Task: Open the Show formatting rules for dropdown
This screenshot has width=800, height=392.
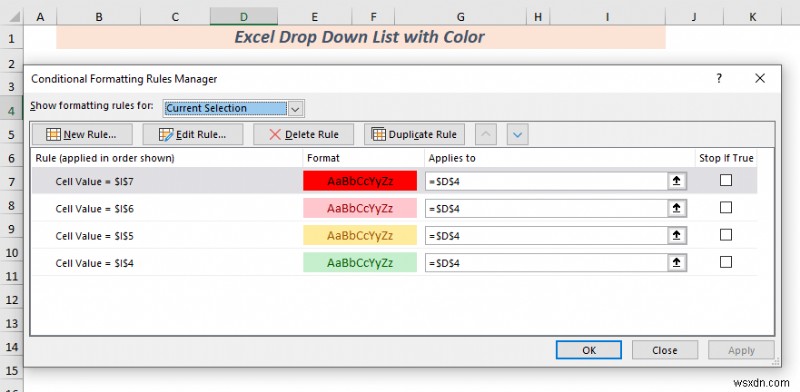Action: click(x=296, y=108)
